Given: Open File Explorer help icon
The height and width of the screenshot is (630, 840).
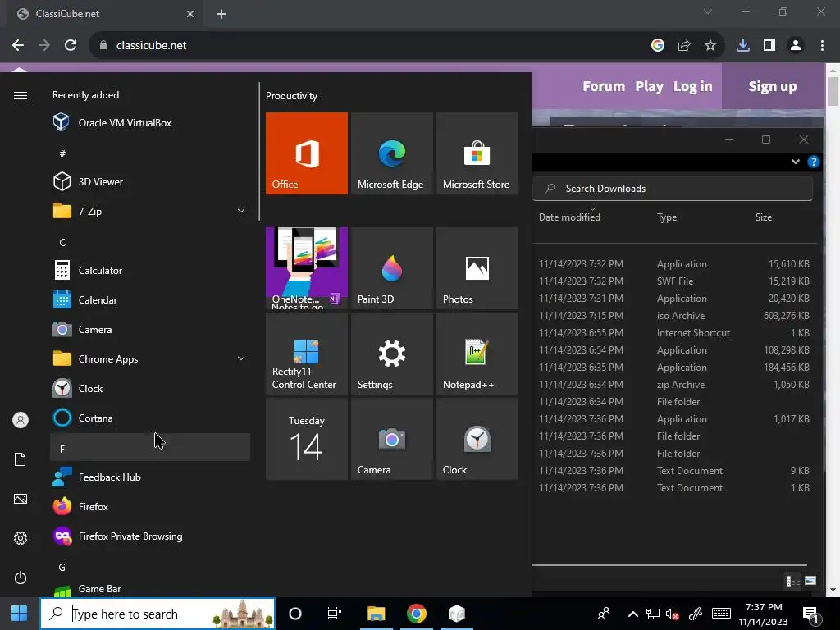Looking at the screenshot, I should (x=813, y=162).
